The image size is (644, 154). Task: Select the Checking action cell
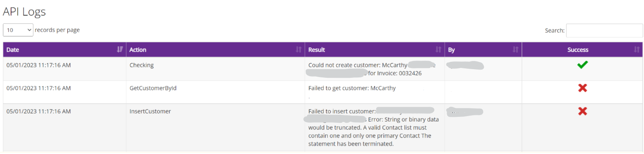[215, 69]
